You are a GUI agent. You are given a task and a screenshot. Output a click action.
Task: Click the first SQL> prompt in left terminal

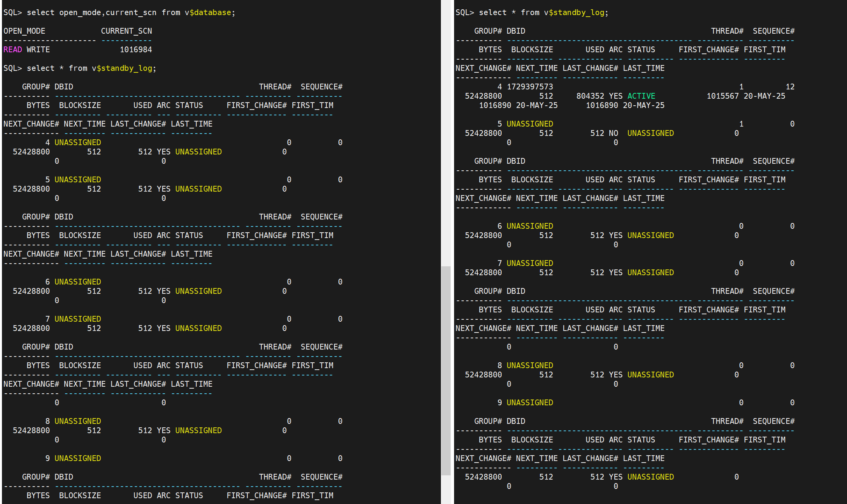click(12, 12)
